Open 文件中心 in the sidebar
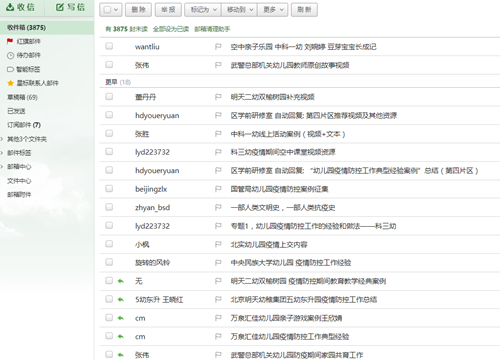Image resolution: width=500 pixels, height=360 pixels. click(19, 181)
